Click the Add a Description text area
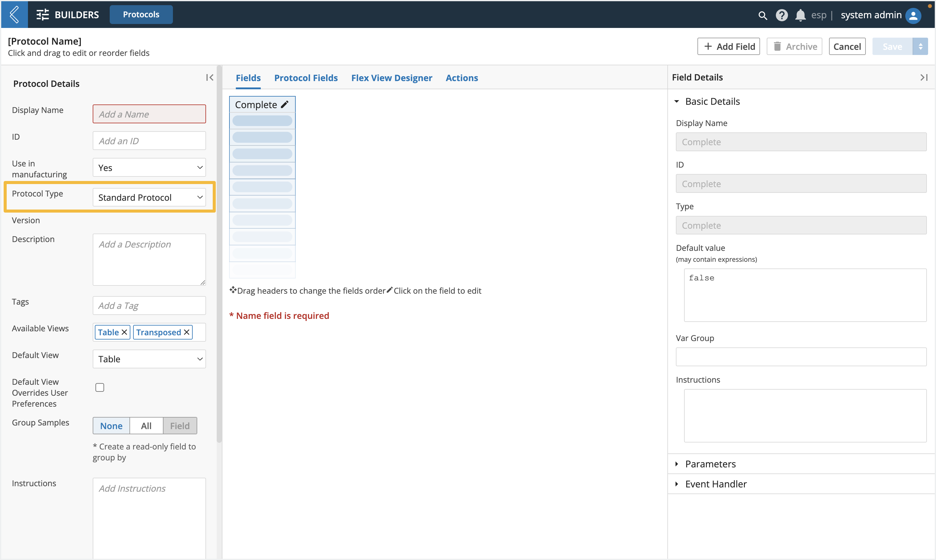 click(149, 260)
